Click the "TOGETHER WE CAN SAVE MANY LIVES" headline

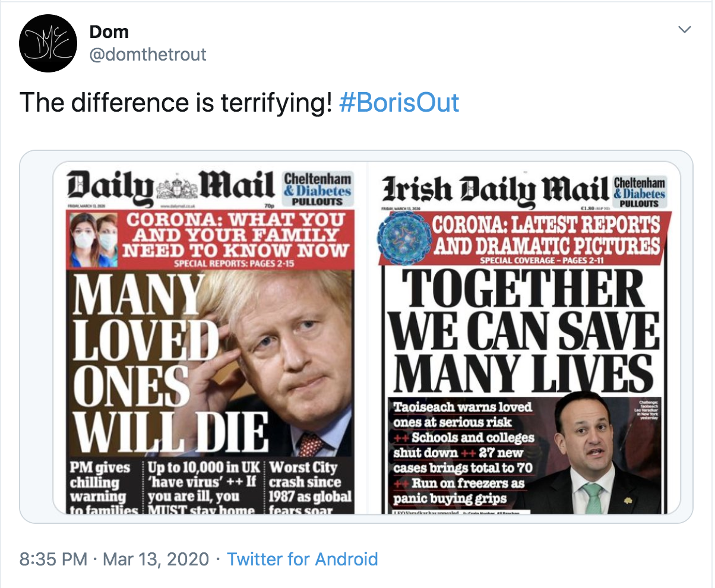[523, 330]
